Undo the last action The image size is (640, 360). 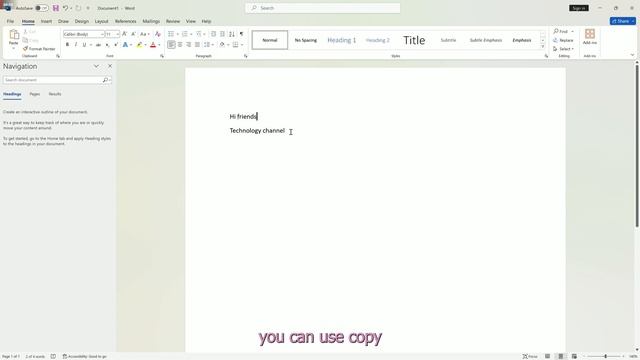coord(65,8)
